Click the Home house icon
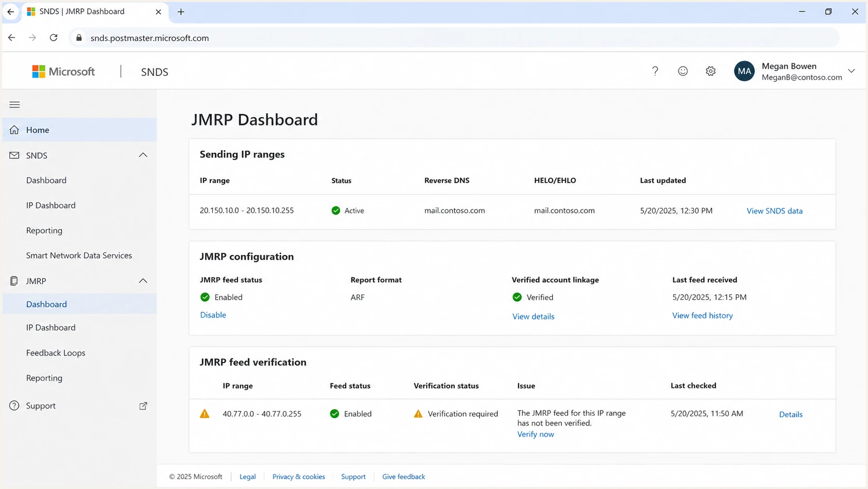Viewport: 868px width, 489px height. 15,130
